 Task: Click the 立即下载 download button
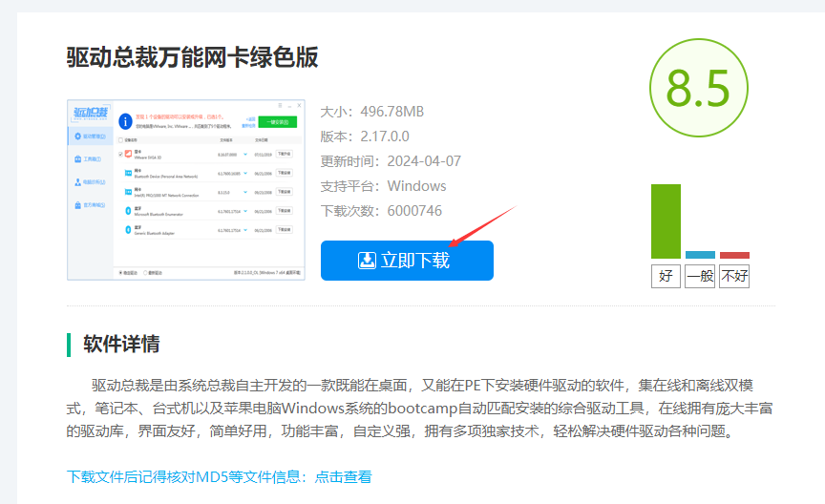click(407, 261)
